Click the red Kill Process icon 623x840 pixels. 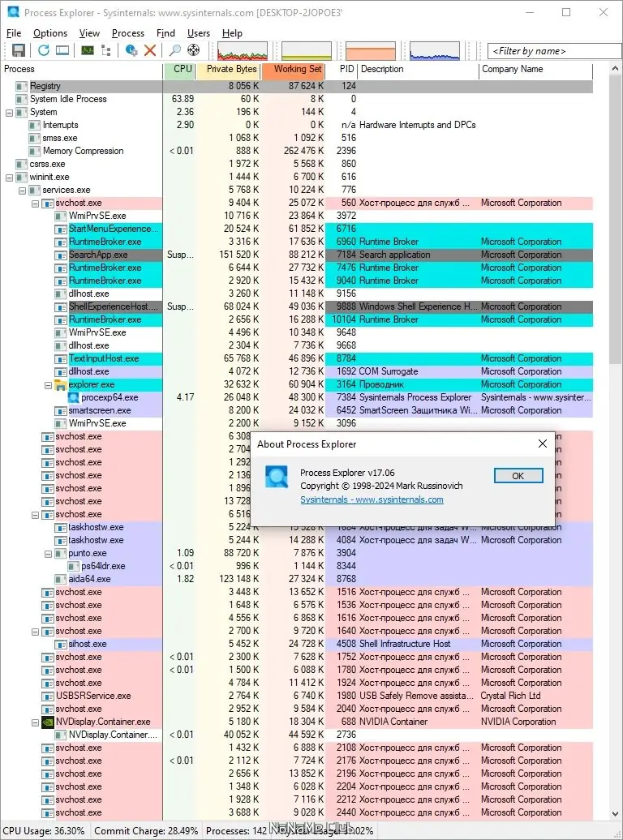[150, 50]
